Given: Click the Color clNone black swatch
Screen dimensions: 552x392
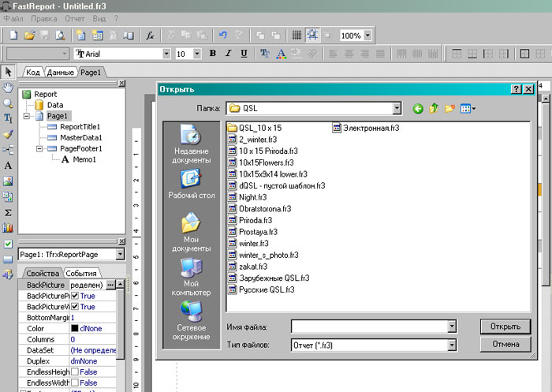Looking at the screenshot, I should point(75,328).
